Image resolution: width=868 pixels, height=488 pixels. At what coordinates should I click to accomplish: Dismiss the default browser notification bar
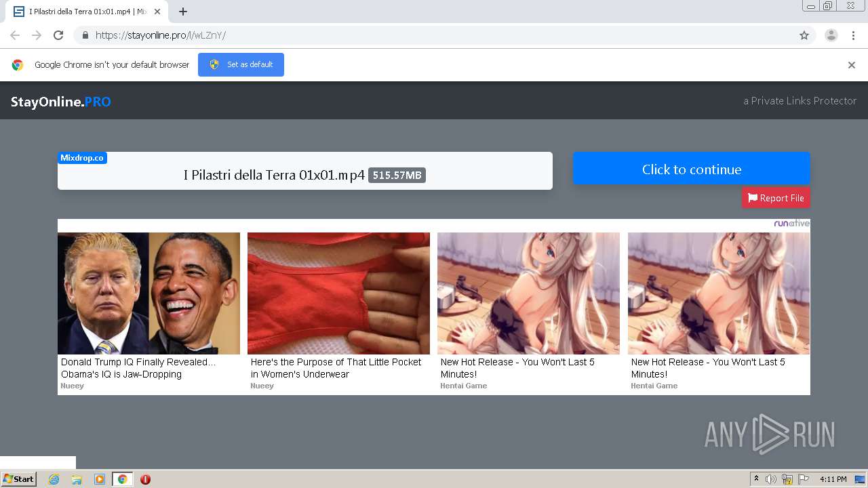[x=852, y=65]
